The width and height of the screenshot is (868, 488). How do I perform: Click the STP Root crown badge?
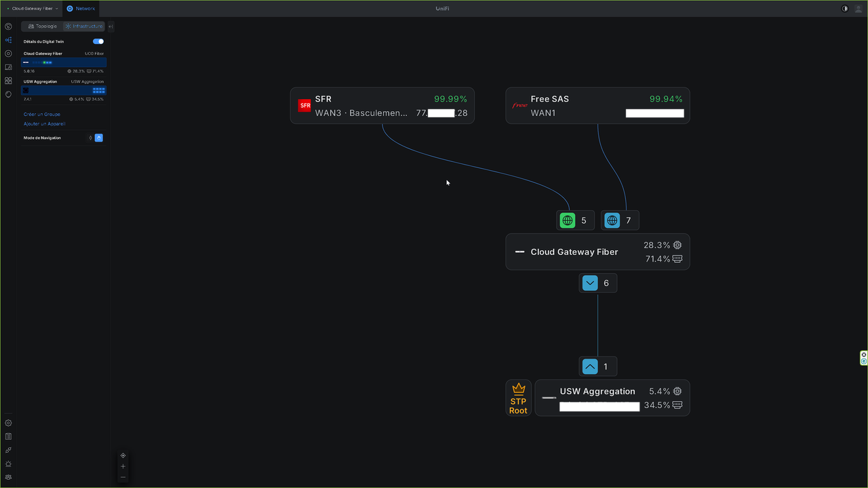519,398
